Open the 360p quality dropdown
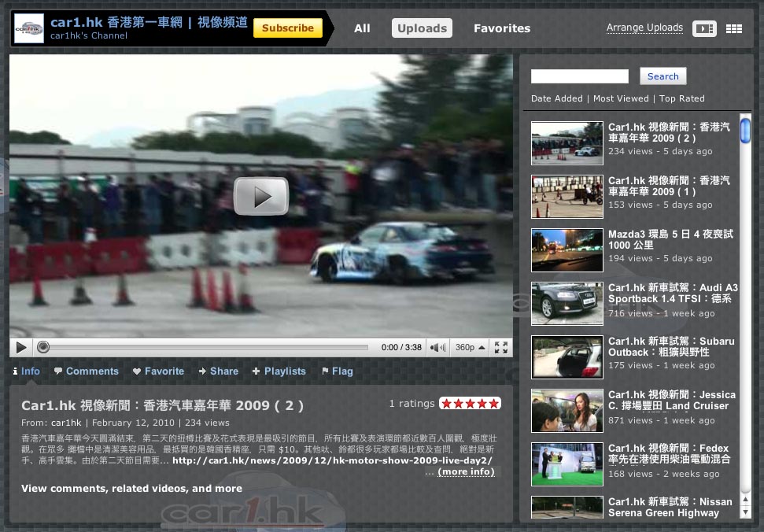The width and height of the screenshot is (764, 532). click(470, 347)
